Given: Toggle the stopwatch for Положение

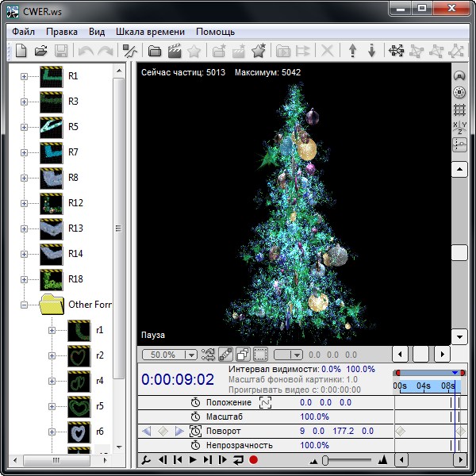Looking at the screenshot, I should pos(195,403).
